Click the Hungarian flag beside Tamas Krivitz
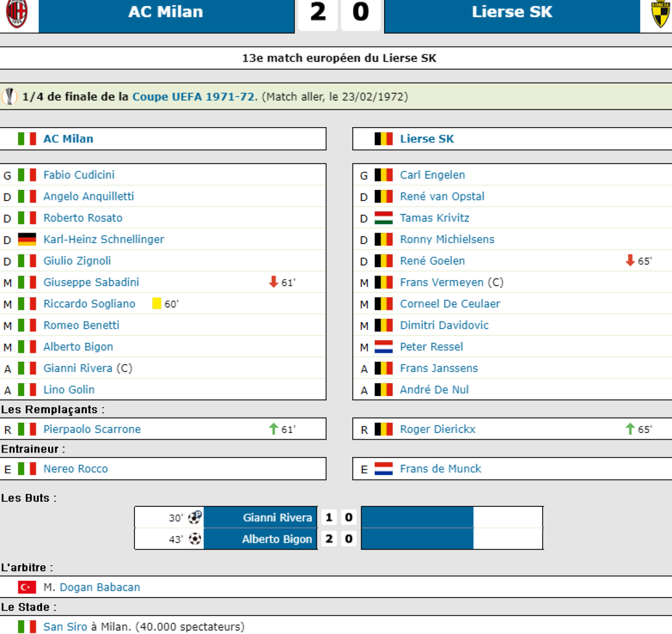This screenshot has width=672, height=634. [384, 218]
